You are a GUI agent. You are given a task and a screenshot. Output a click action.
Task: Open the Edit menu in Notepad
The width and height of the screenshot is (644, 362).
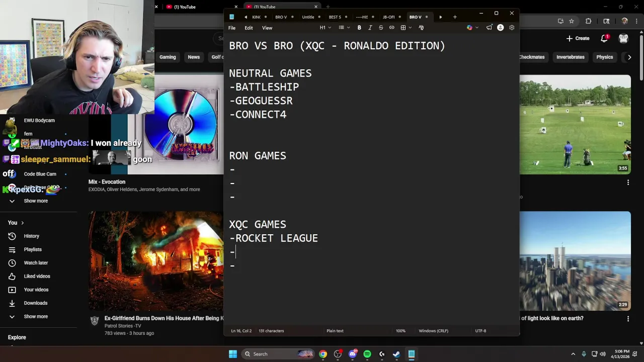click(249, 28)
